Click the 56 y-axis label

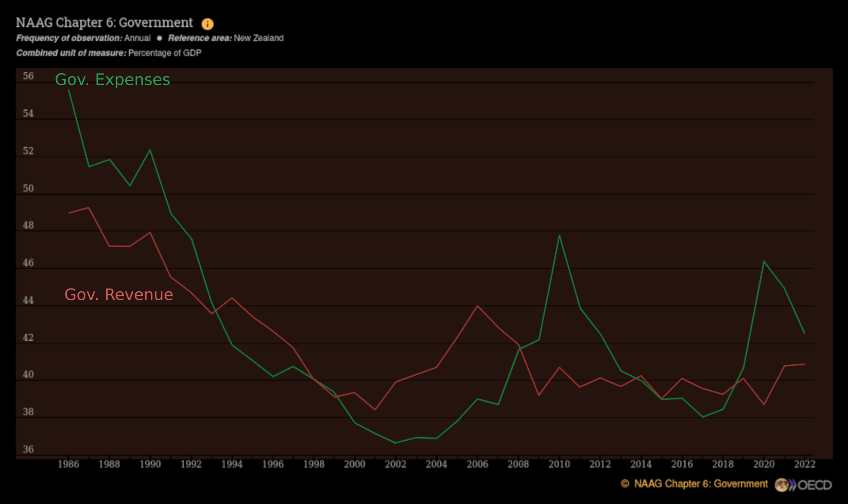pyautogui.click(x=28, y=76)
